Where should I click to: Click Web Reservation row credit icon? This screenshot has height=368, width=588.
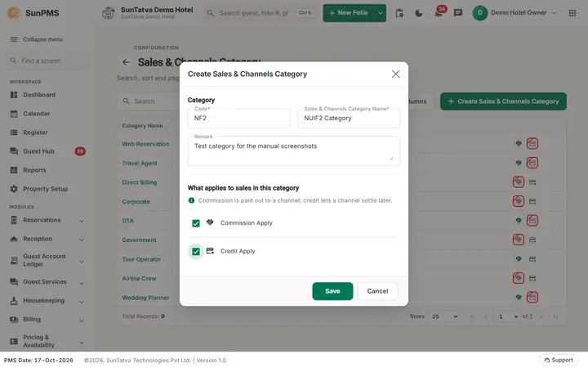click(x=532, y=143)
